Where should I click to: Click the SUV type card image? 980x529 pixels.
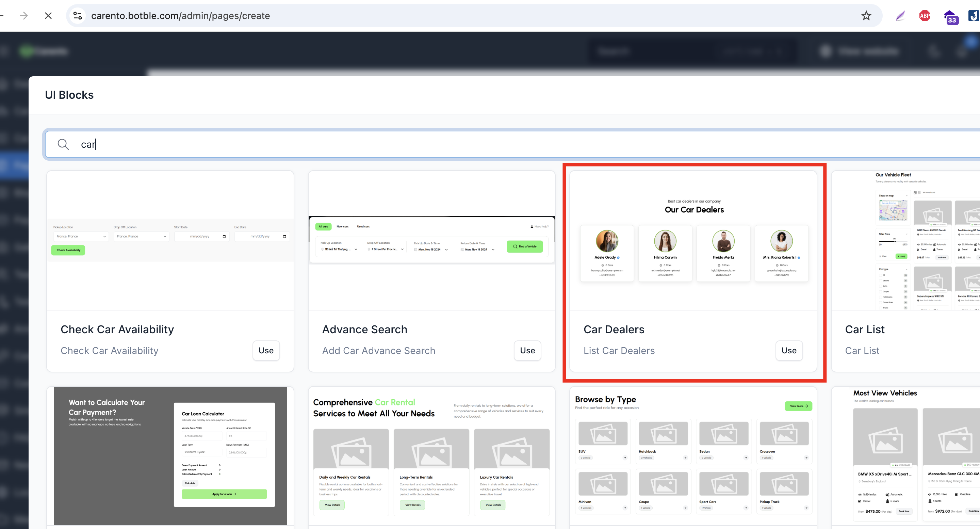[x=603, y=433]
